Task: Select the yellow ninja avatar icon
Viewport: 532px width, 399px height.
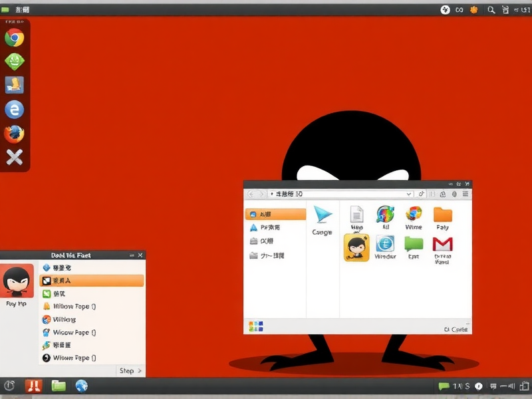Action: [356, 247]
